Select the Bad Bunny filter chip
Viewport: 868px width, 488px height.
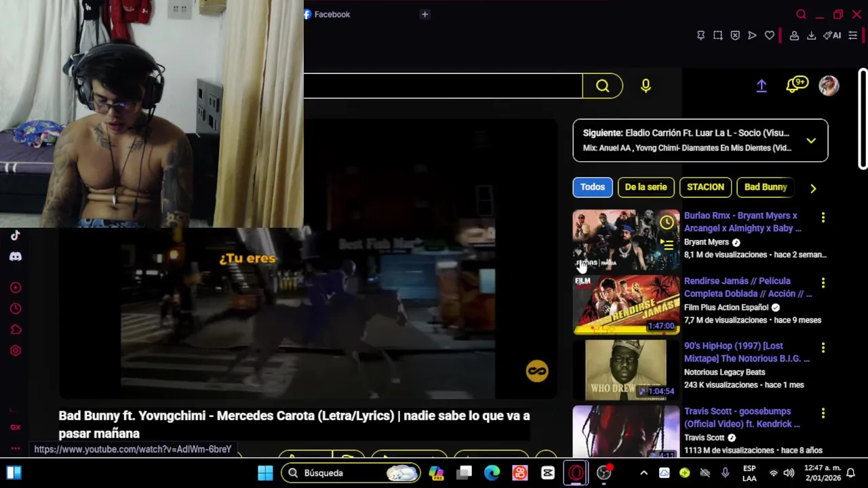[766, 187]
